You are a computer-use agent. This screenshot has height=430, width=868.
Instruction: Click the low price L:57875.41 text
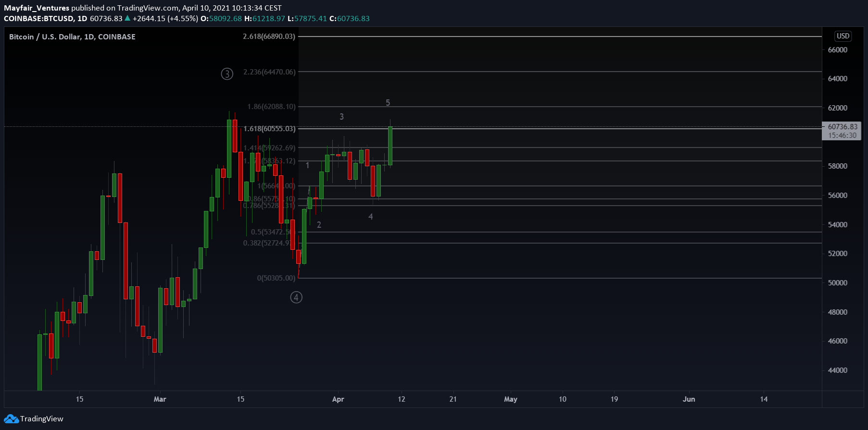[x=307, y=19]
